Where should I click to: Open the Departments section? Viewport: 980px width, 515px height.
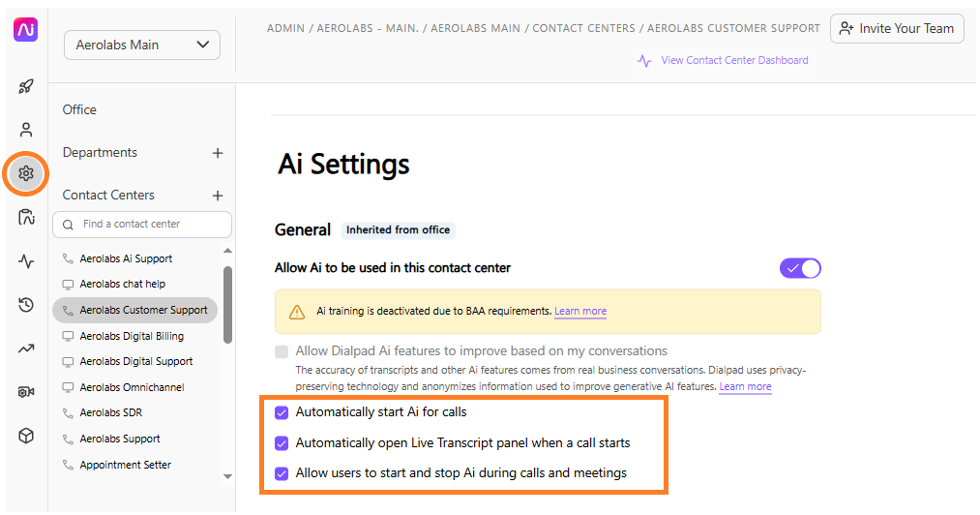pos(100,153)
